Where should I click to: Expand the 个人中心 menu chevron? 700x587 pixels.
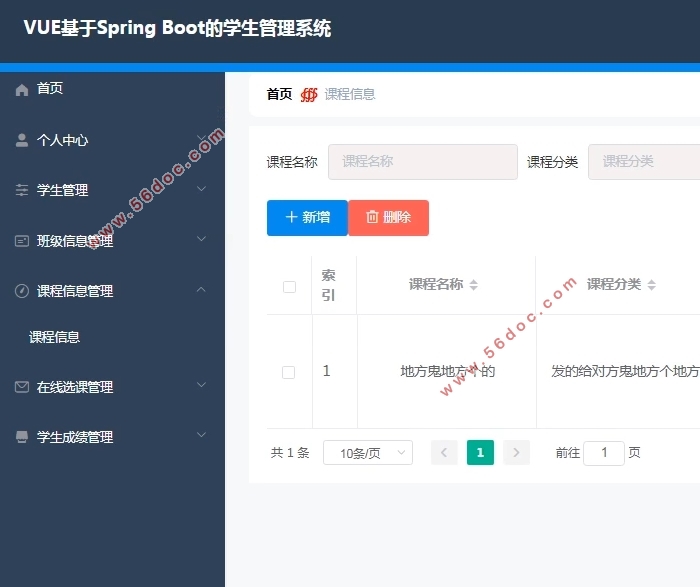201,139
